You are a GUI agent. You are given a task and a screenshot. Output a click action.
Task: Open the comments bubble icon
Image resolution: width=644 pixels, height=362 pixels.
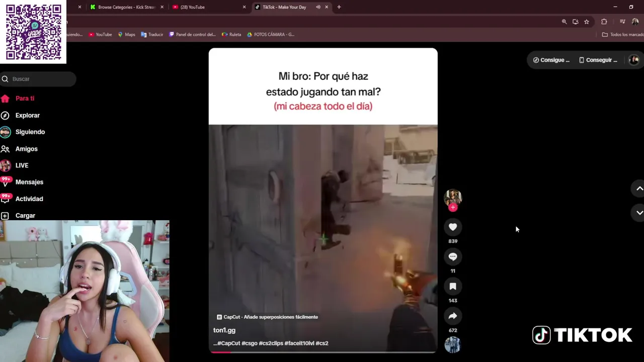453,257
